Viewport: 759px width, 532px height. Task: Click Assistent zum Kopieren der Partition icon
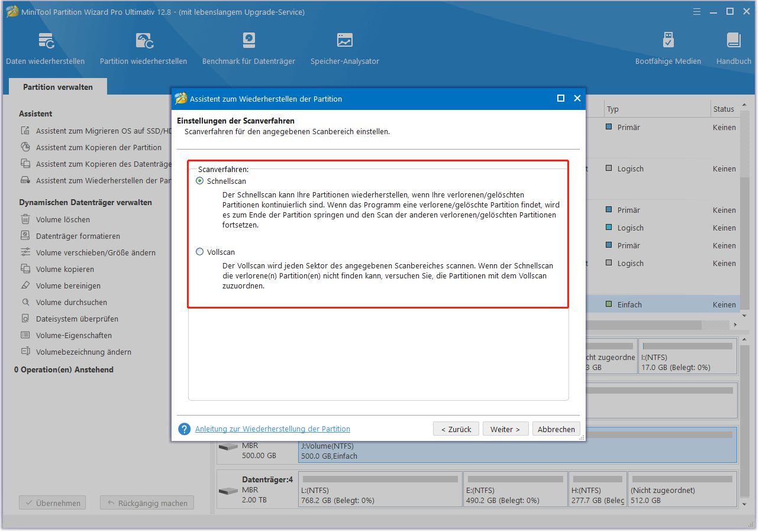pos(25,147)
